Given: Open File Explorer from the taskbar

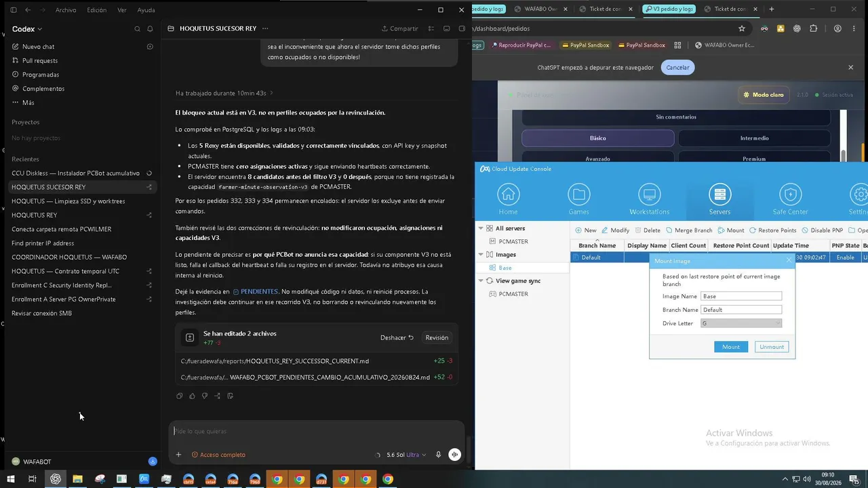Looking at the screenshot, I should (77, 479).
